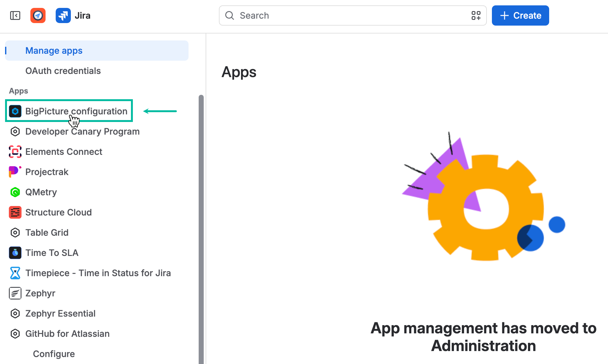608x364 pixels.
Task: Expand GitHub for Atlassian section
Action: 67,334
